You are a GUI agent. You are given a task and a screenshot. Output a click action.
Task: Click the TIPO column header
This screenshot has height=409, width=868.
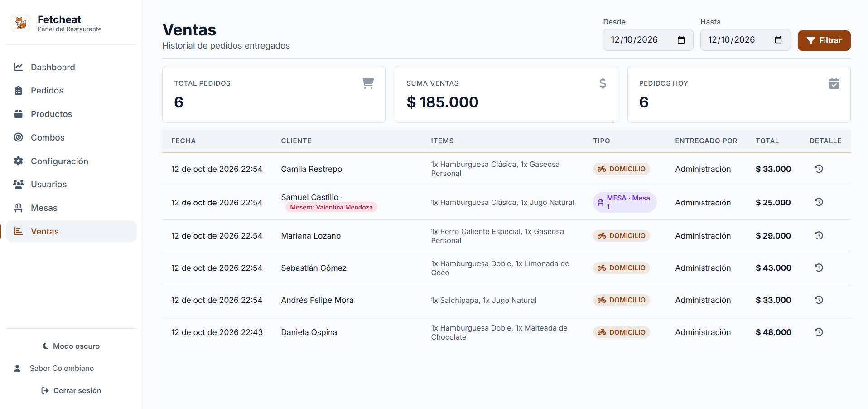coord(602,141)
